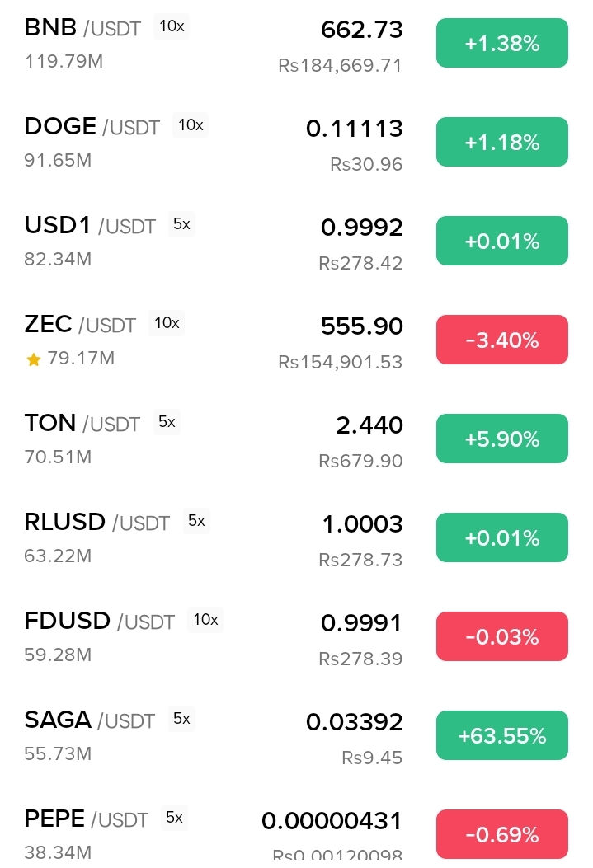Select the 10x leverage badge on BNB
This screenshot has height=868, width=593.
point(172,26)
